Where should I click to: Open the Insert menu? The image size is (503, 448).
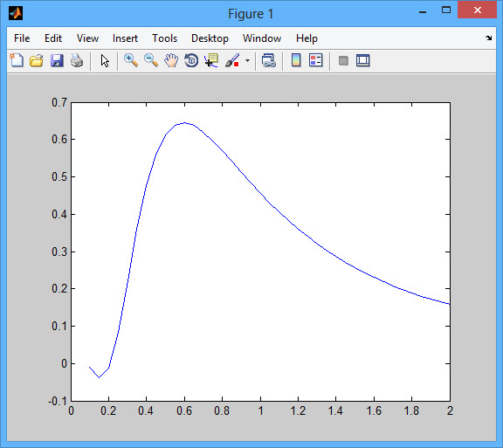[125, 38]
